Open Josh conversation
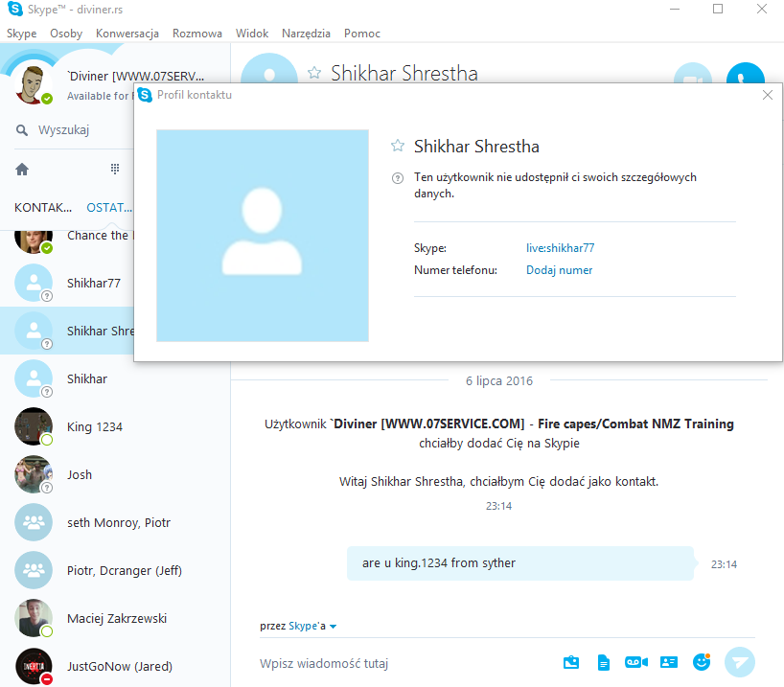The width and height of the screenshot is (784, 687). tap(115, 475)
